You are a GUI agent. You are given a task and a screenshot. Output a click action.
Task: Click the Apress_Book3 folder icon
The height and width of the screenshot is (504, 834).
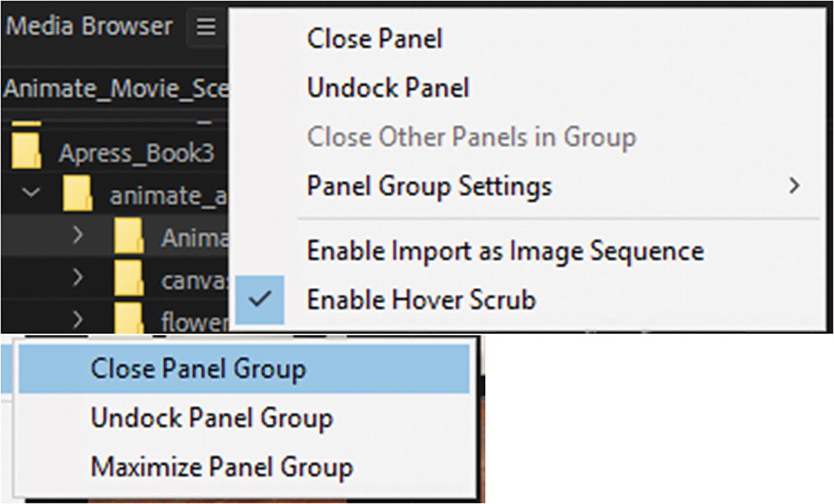[27, 153]
